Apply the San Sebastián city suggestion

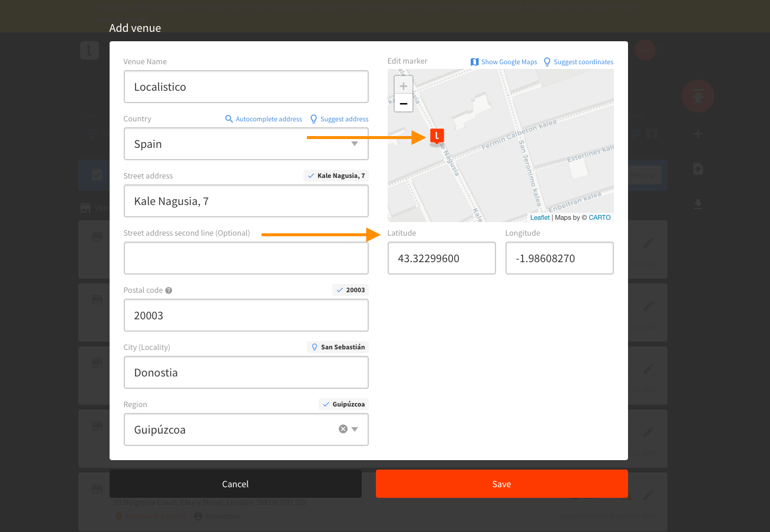[338, 347]
